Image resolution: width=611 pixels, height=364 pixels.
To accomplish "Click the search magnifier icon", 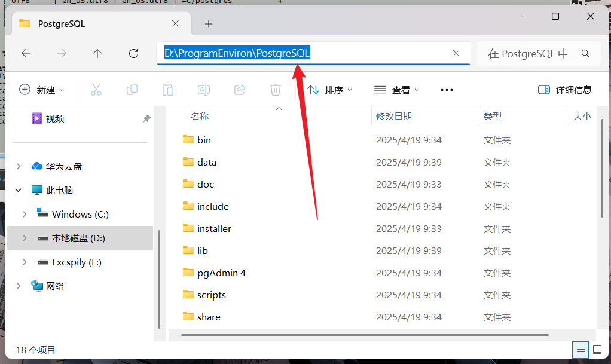I will [x=585, y=53].
